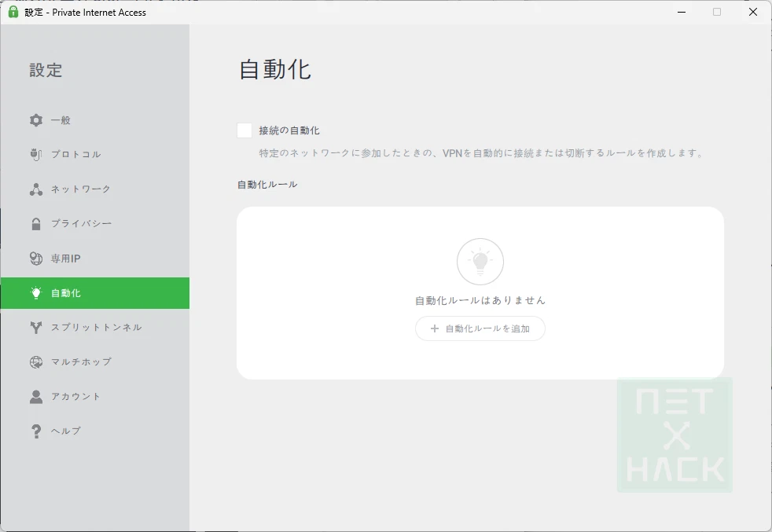Screen dimensions: 772x532
Task: Select the split arrow icon for スプリットトンネル
Action: pyautogui.click(x=36, y=328)
